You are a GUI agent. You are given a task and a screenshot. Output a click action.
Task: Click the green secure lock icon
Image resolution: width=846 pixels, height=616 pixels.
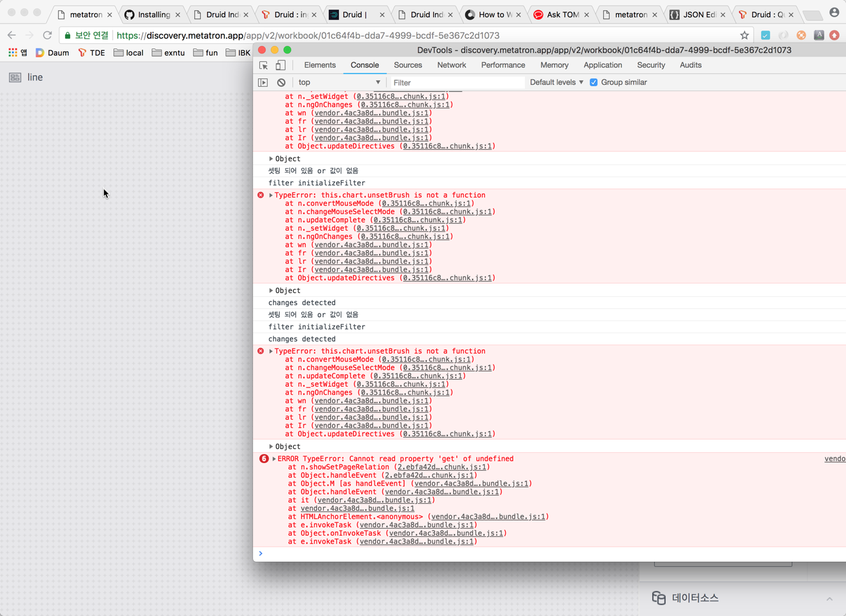click(x=68, y=35)
